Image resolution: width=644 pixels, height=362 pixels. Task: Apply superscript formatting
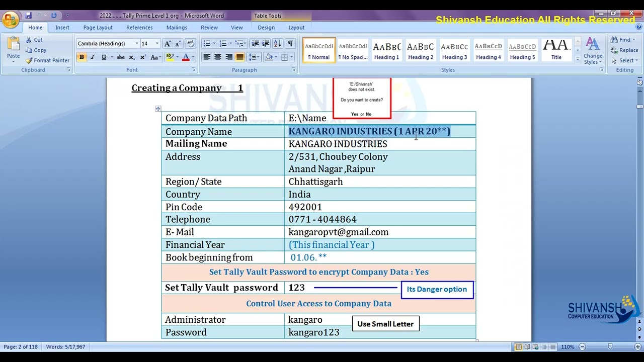click(x=143, y=57)
